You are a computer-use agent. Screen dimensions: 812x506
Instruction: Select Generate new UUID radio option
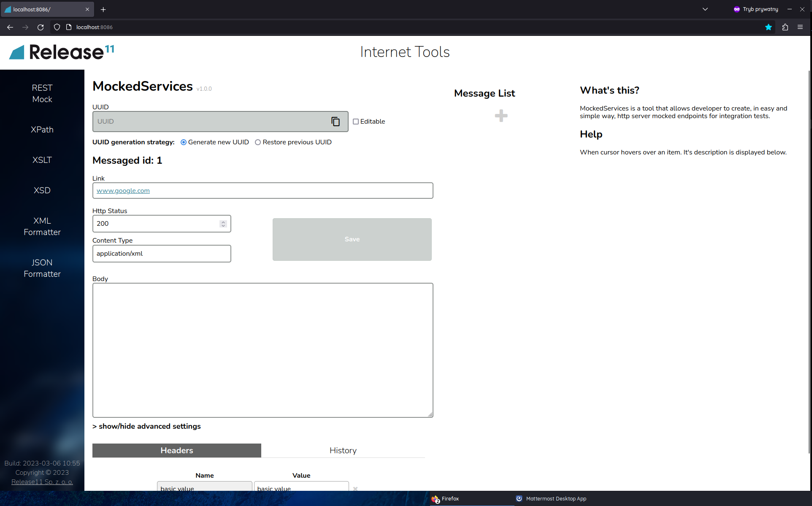[184, 142]
